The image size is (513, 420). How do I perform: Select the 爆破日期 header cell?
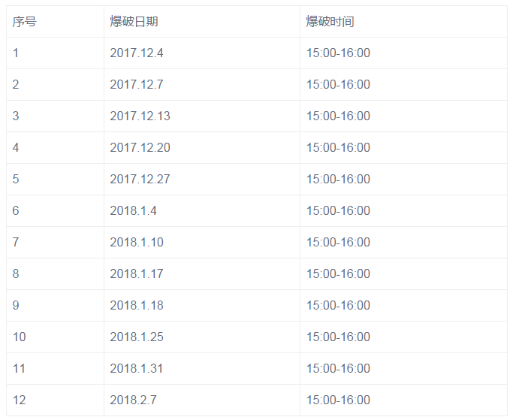click(202, 21)
